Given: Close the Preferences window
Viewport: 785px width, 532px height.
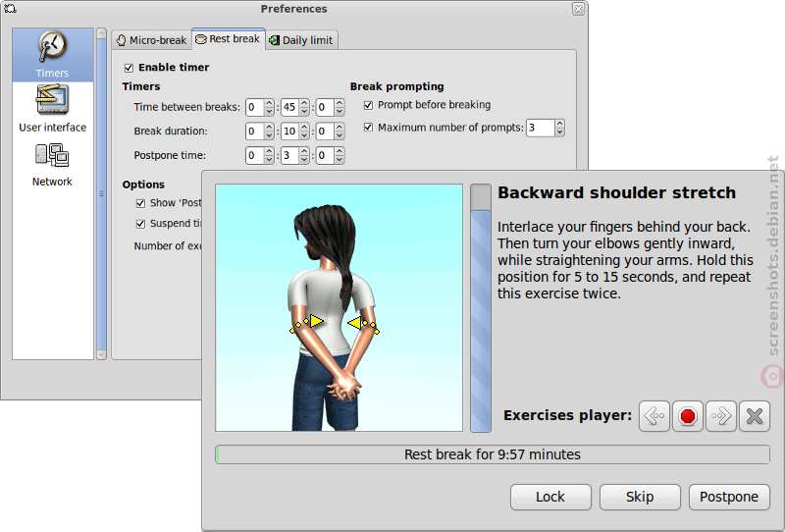Looking at the screenshot, I should coord(578,9).
